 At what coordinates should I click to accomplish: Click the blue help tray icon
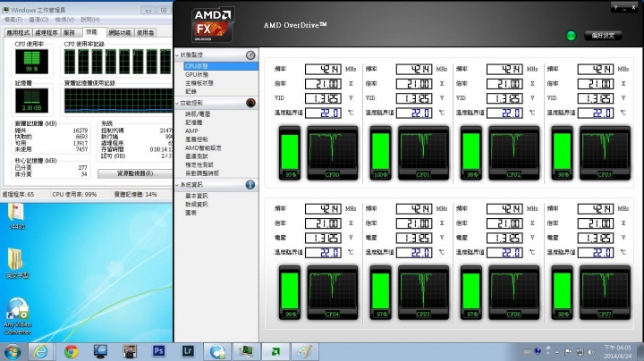(x=538, y=351)
